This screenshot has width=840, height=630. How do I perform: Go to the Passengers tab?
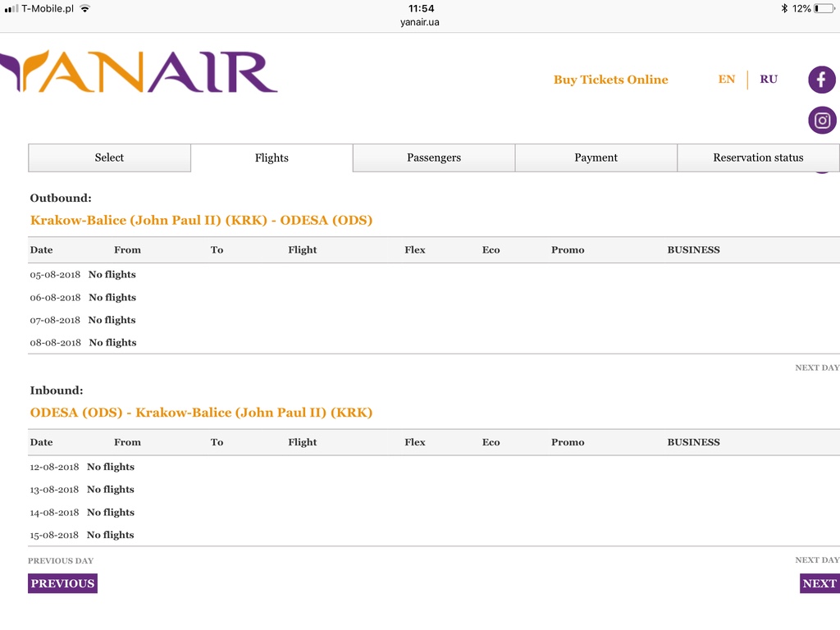434,157
